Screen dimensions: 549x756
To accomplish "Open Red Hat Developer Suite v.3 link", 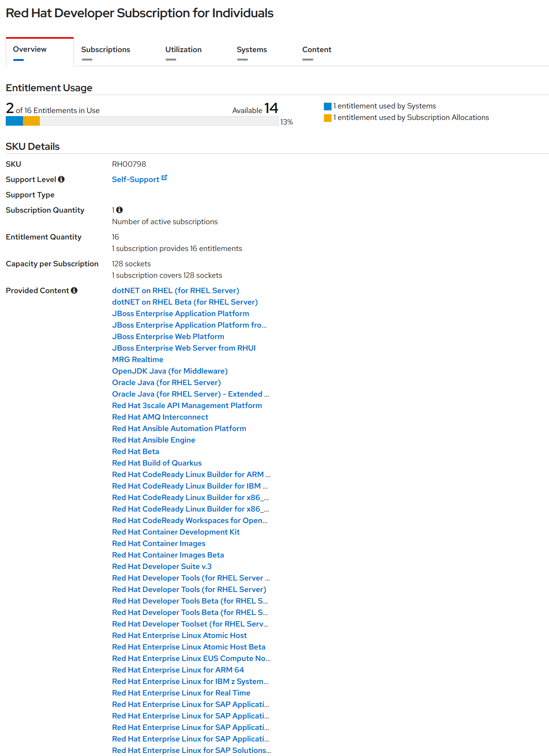I will click(x=162, y=566).
